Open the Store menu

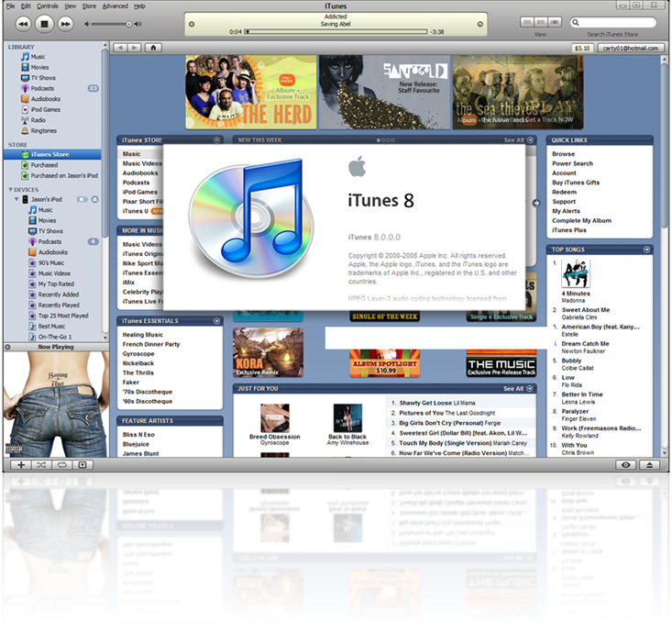(x=89, y=6)
